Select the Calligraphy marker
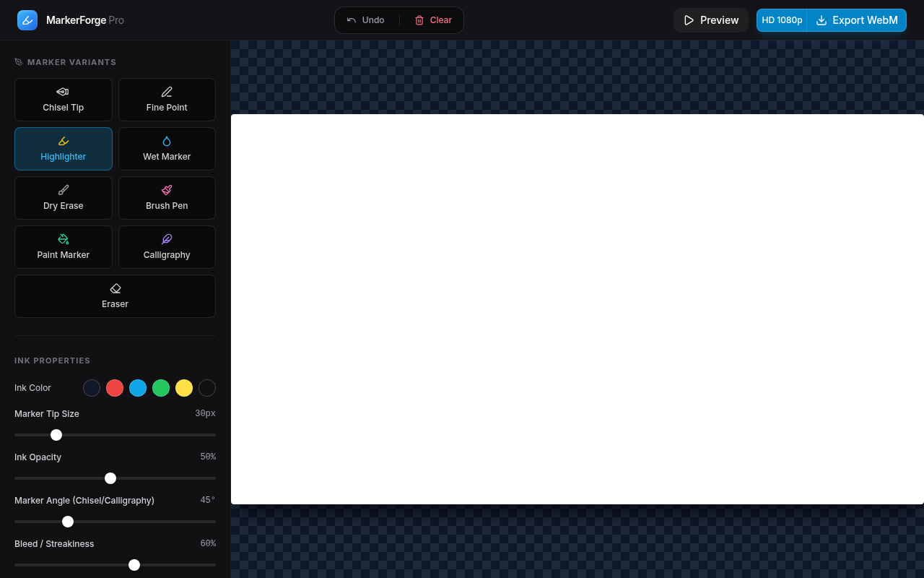 (x=167, y=247)
